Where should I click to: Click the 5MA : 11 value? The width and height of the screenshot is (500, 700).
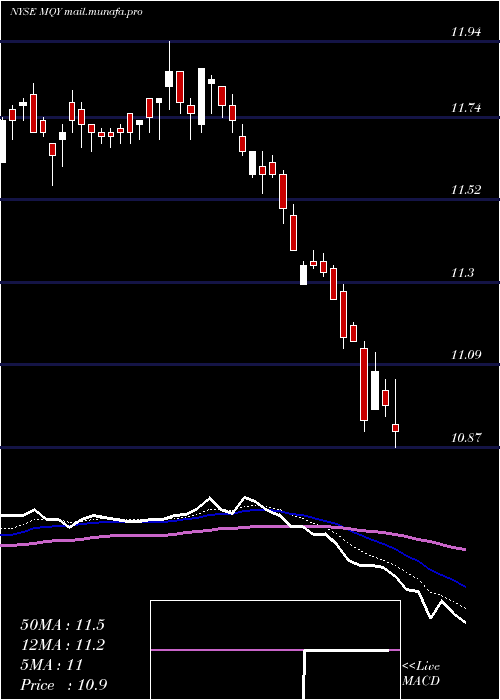(x=52, y=665)
